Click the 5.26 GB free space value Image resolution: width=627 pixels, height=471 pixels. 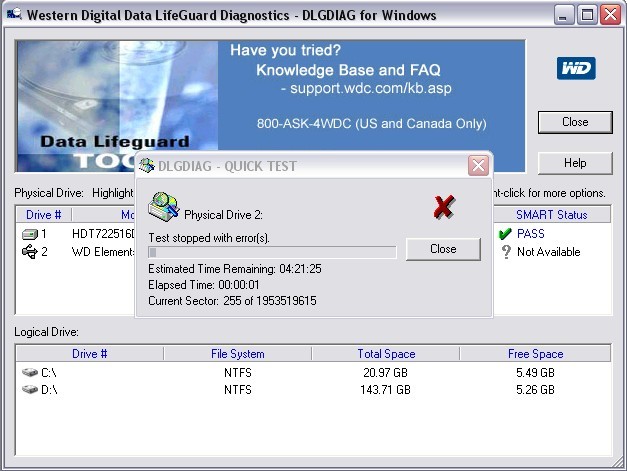(x=535, y=389)
